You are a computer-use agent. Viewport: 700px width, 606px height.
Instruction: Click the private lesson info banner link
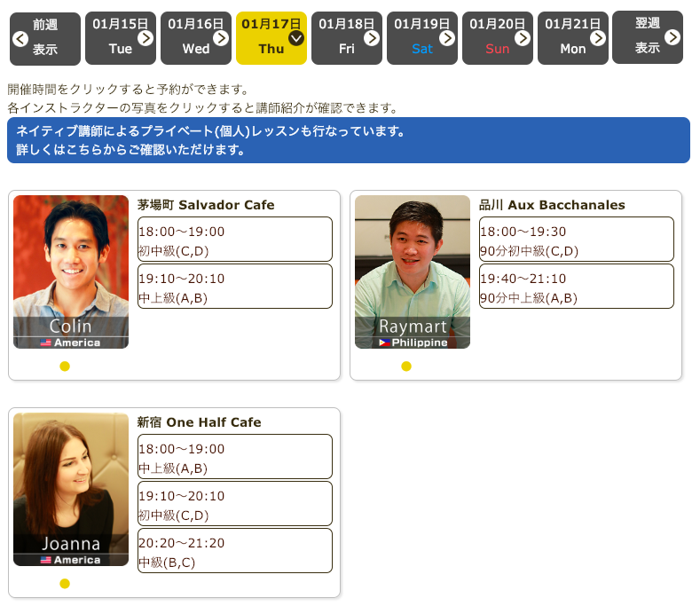[x=348, y=140]
